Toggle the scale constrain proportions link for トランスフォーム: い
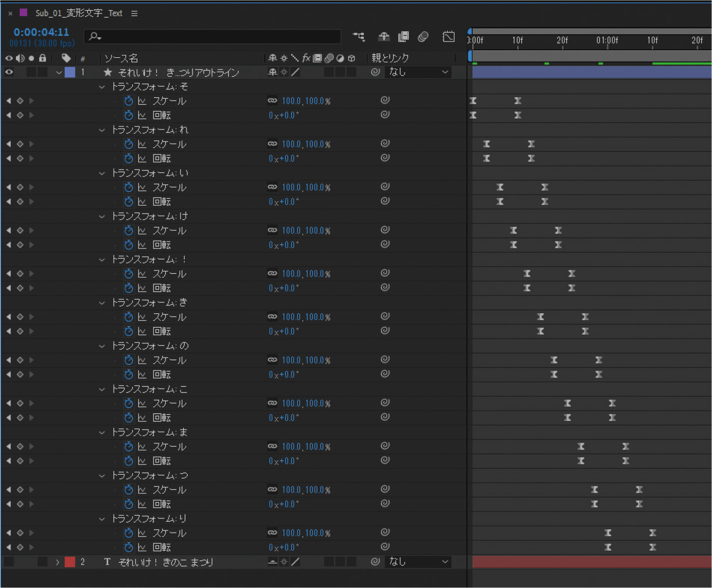Screen dimensions: 712x588 tap(272, 187)
